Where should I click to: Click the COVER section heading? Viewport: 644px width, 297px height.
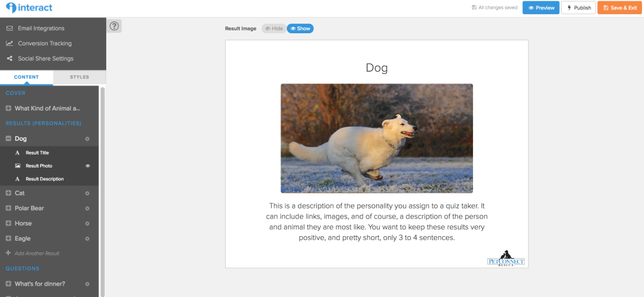click(x=15, y=93)
